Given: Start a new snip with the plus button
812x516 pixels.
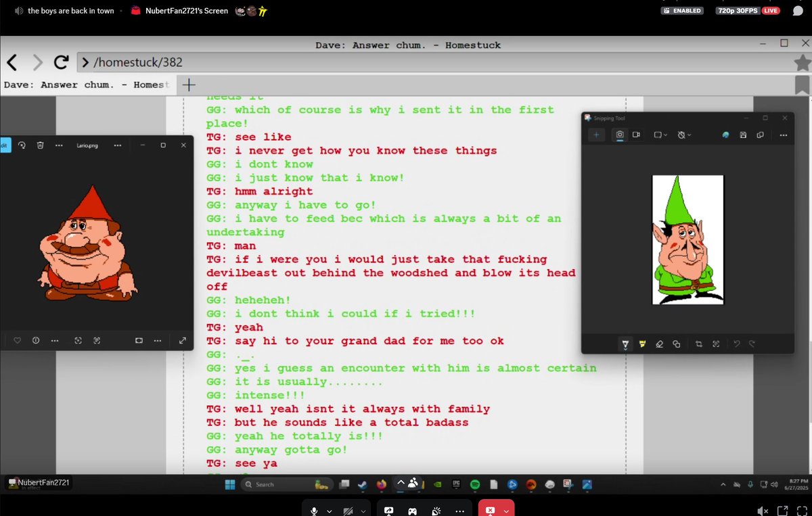Looking at the screenshot, I should pyautogui.click(x=596, y=135).
